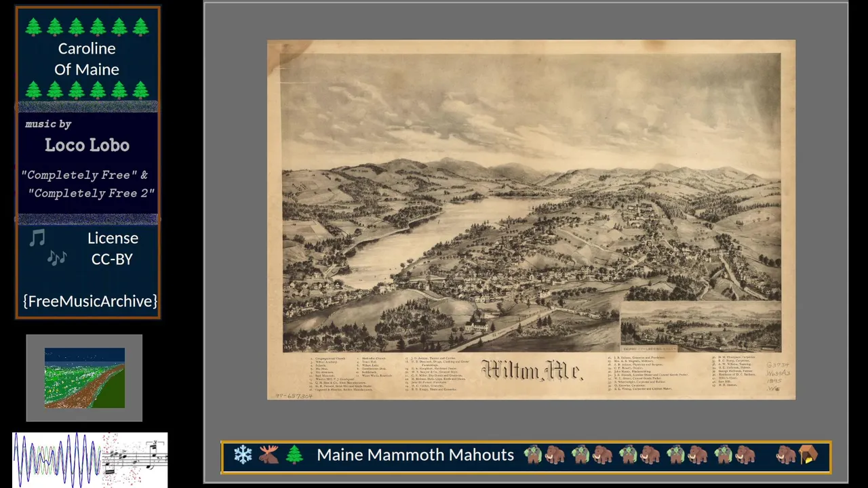This screenshot has width=868, height=488.
Task: Select the 'Caroline Of Maine' title text
Action: tap(87, 59)
